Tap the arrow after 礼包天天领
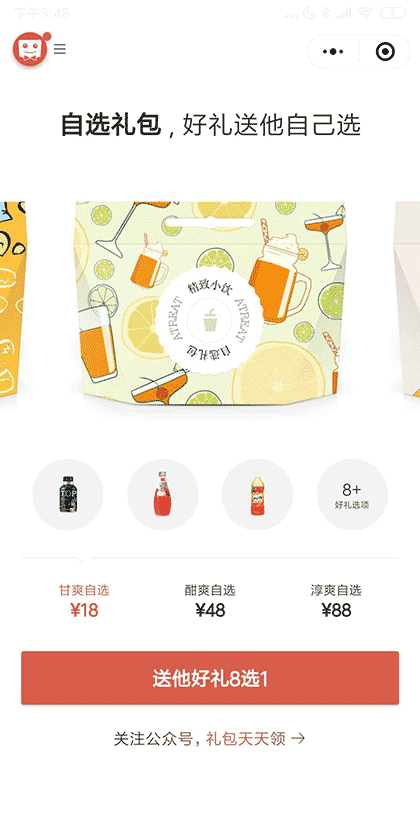420x840 pixels. 298,739
